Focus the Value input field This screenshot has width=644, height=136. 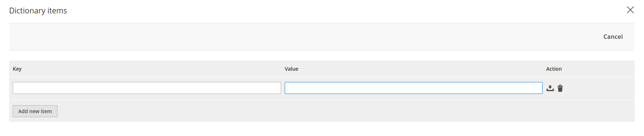413,88
